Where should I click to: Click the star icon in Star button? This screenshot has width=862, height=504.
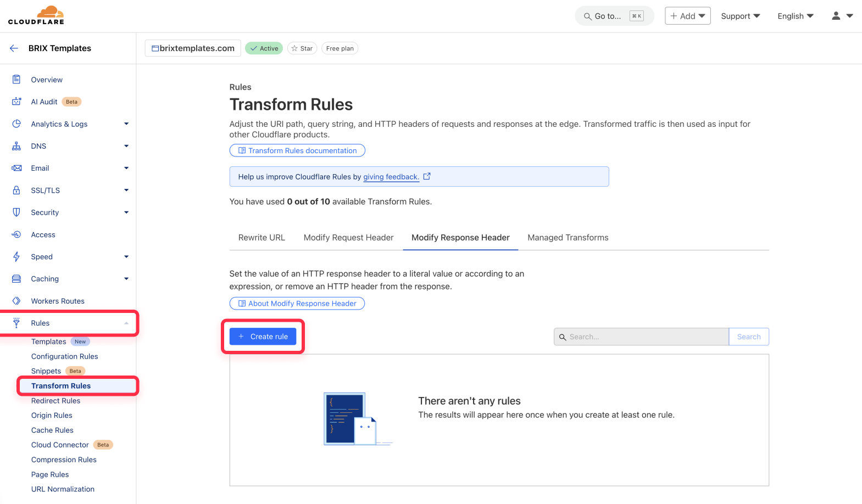coord(294,48)
